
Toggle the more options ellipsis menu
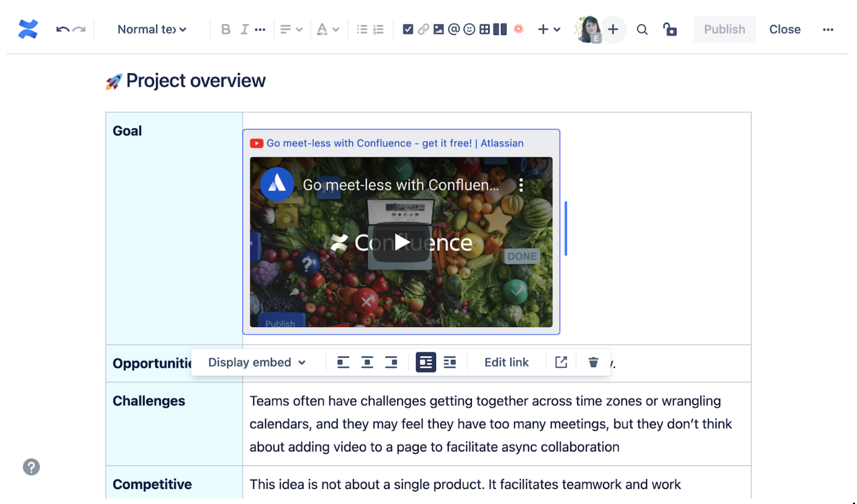coord(828,29)
